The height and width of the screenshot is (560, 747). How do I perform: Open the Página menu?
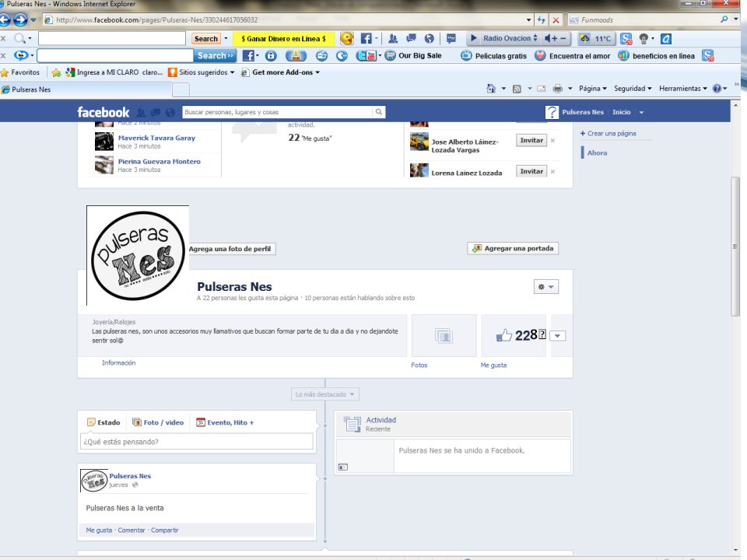[x=593, y=89]
